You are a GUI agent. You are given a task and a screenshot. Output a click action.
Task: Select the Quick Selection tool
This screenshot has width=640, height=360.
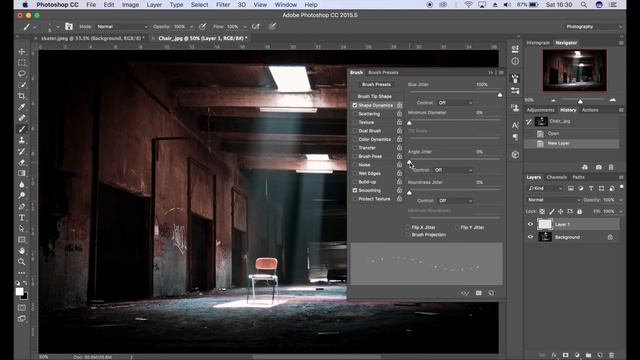[22, 84]
